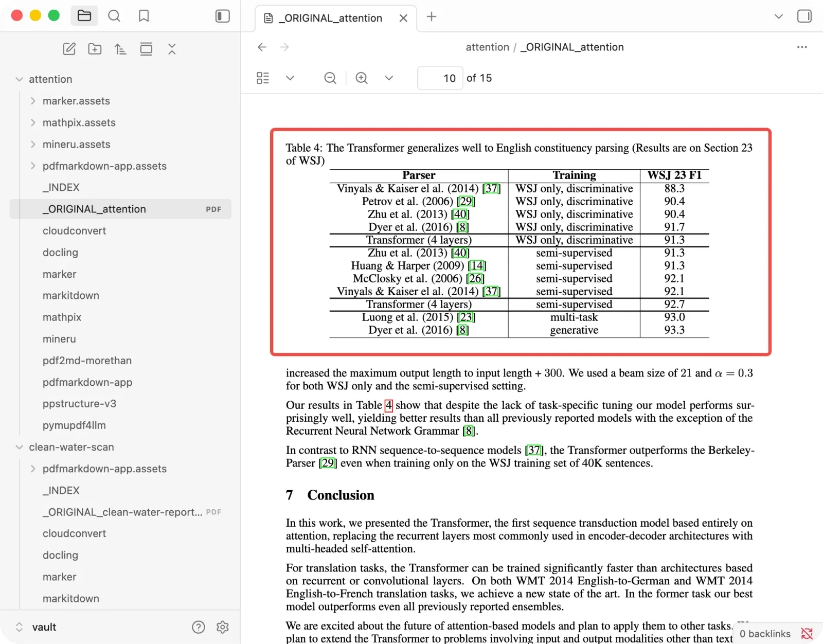Viewport: 823px width, 644px height.
Task: Expand pdfmarkdown-app.assets under attention
Action: 33,166
